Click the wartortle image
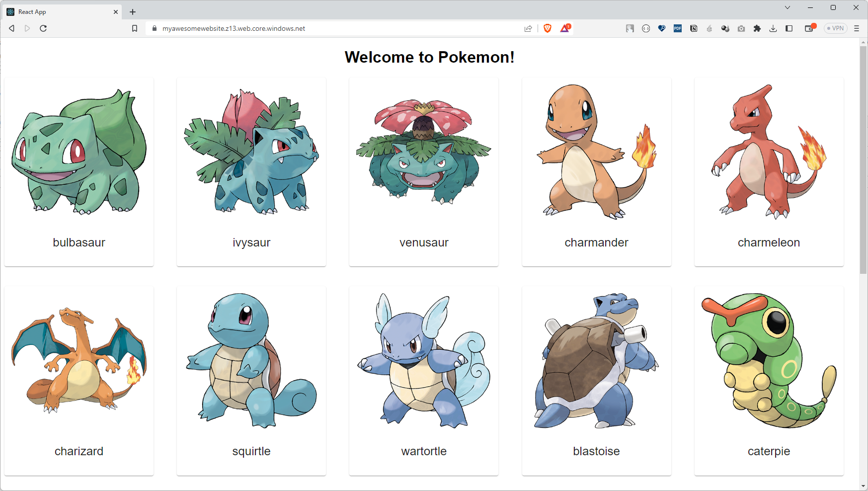This screenshot has width=868, height=491. (x=424, y=360)
